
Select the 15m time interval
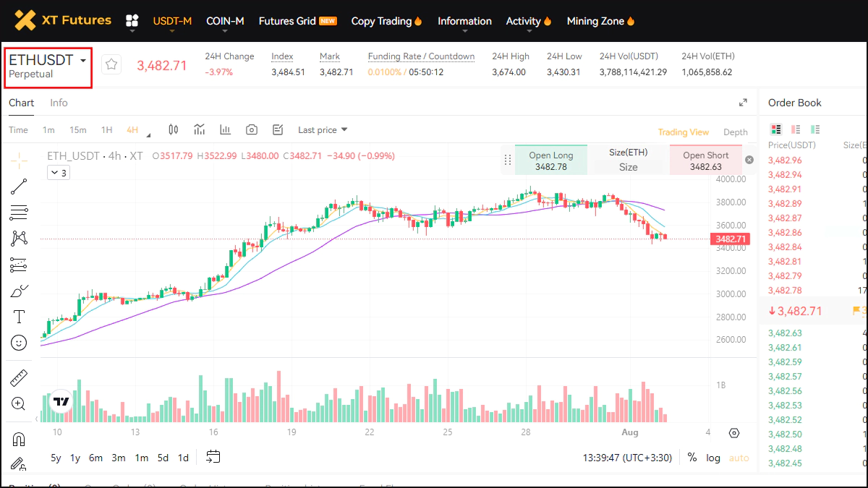[77, 130]
